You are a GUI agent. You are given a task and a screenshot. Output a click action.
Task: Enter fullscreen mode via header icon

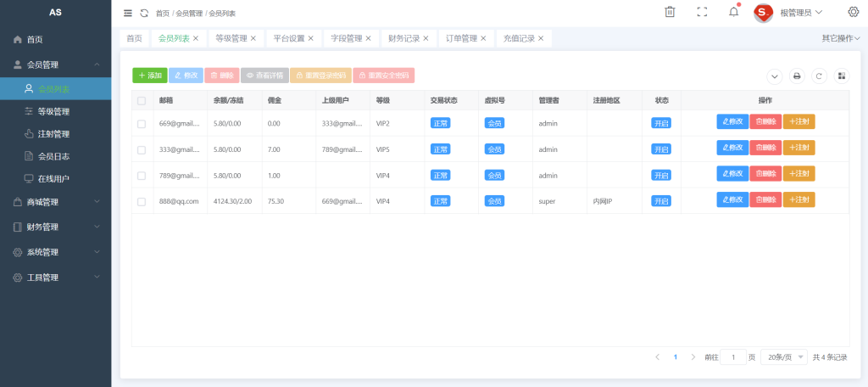[702, 12]
